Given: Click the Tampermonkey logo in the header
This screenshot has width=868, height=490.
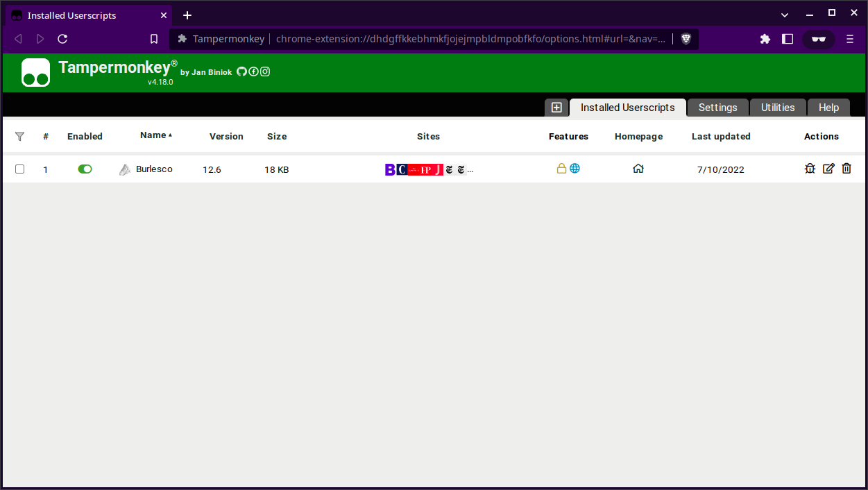Looking at the screenshot, I should tap(36, 72).
